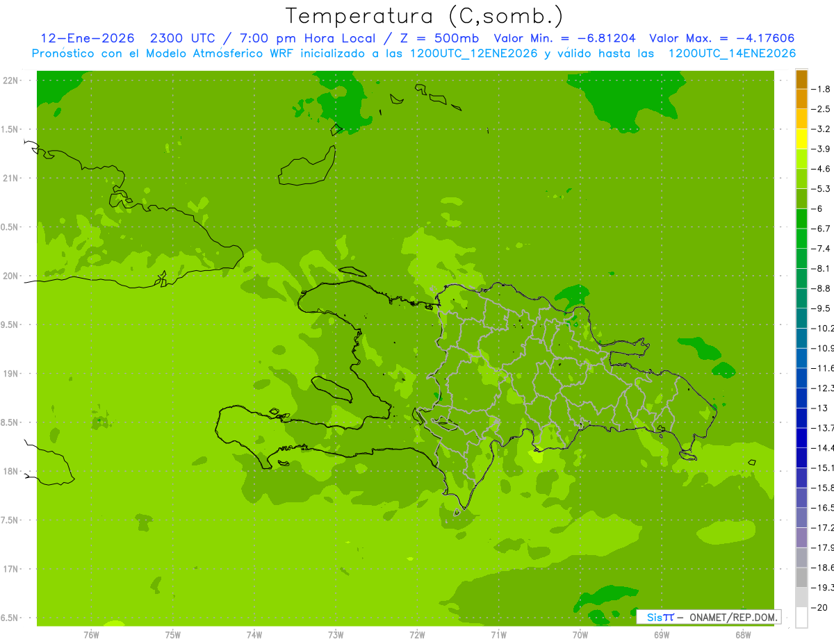Select the yellow-green swatch between -3.9 and -4.6
834x644 pixels.
801,159
